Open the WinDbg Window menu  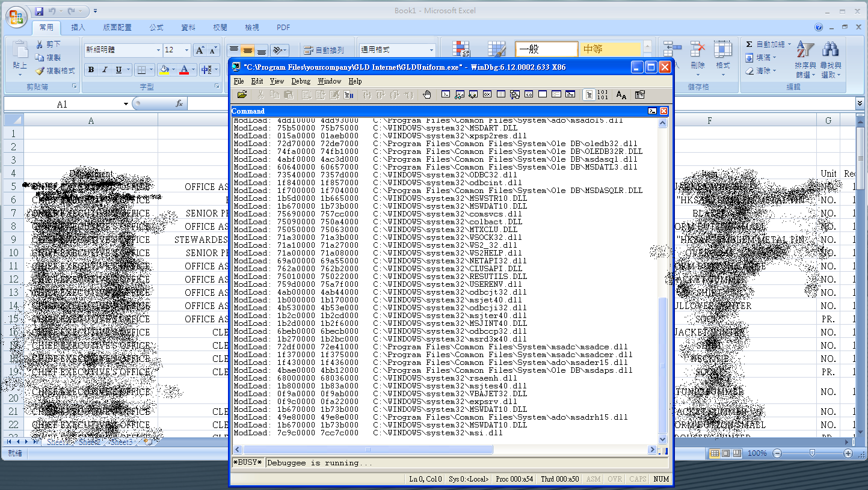(329, 81)
